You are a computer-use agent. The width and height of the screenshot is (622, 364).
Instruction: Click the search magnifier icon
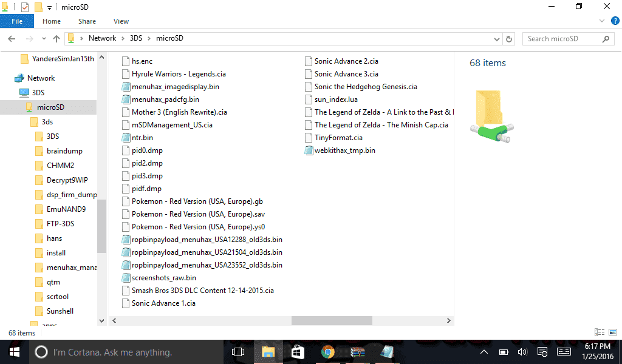coord(606,39)
